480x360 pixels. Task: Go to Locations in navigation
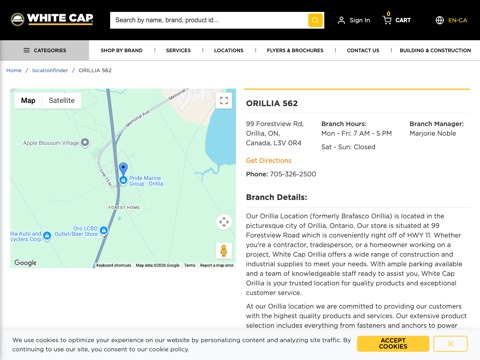[x=229, y=50]
